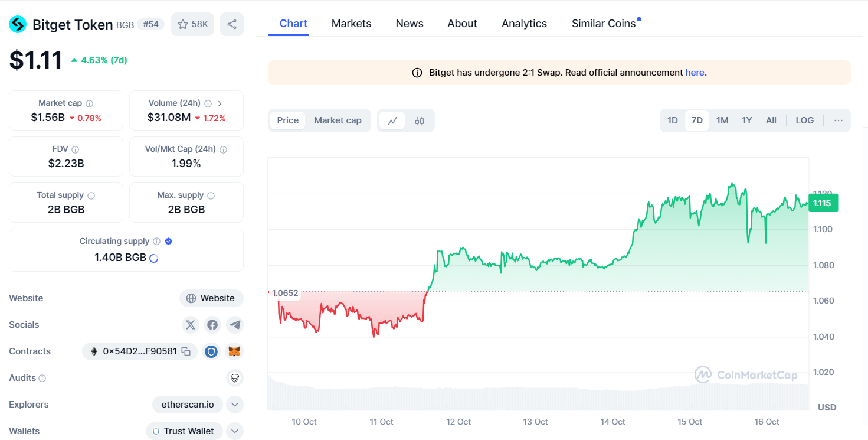Show Max. supply info icon
Screen dimensions: 868x440
(211, 195)
